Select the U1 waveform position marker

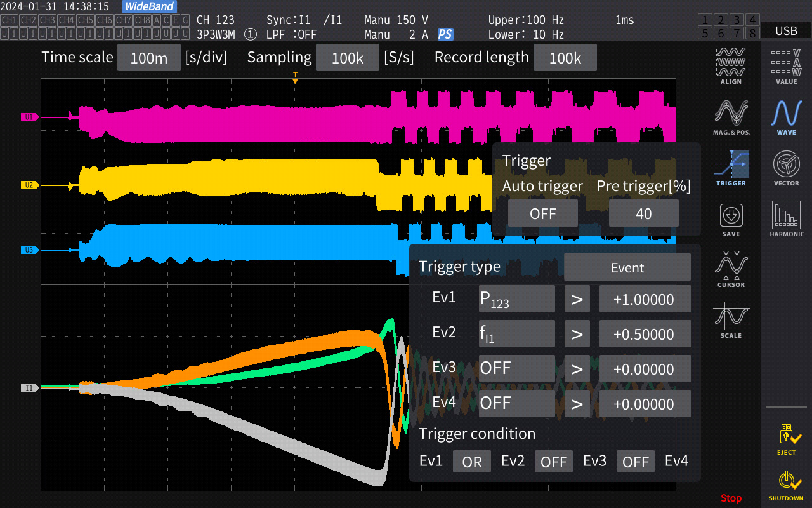tap(30, 117)
